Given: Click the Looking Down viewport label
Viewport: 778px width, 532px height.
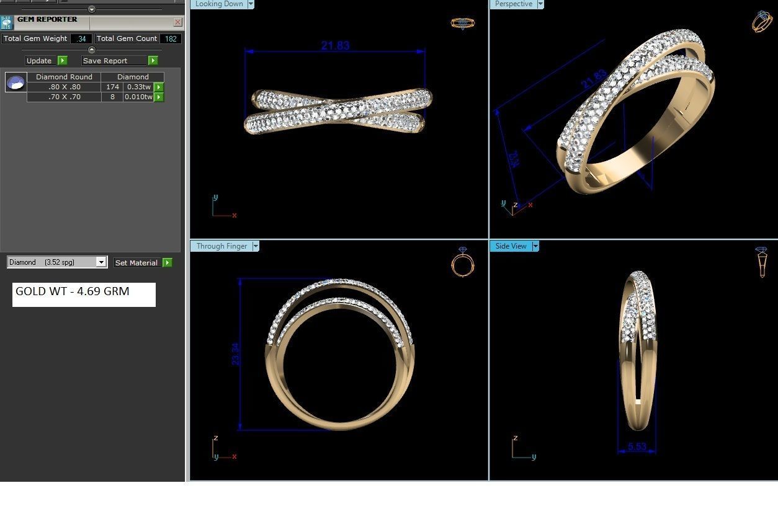Looking at the screenshot, I should (x=219, y=4).
